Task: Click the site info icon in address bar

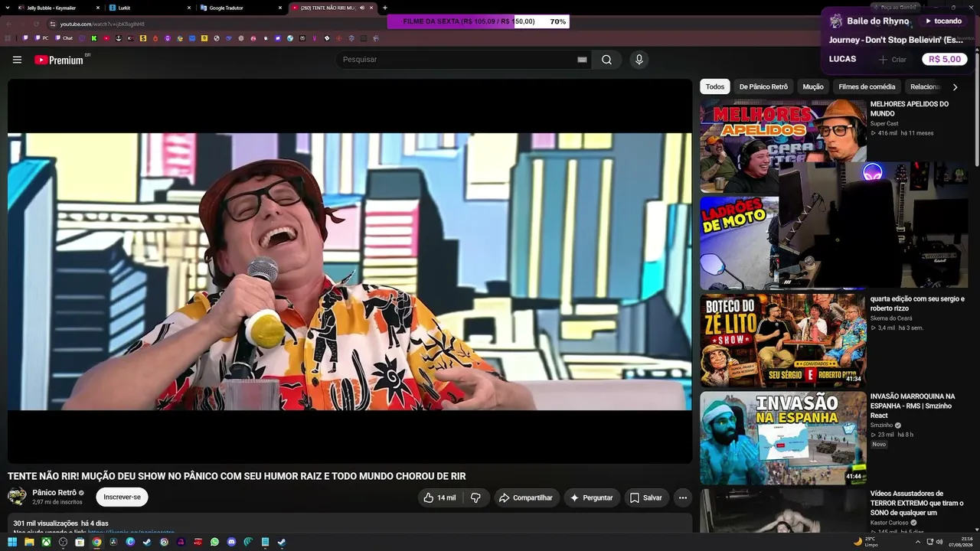Action: coord(52,24)
